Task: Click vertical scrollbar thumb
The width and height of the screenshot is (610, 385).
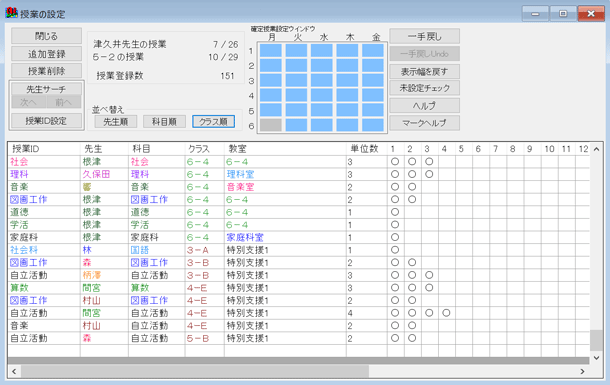Action: (596, 340)
